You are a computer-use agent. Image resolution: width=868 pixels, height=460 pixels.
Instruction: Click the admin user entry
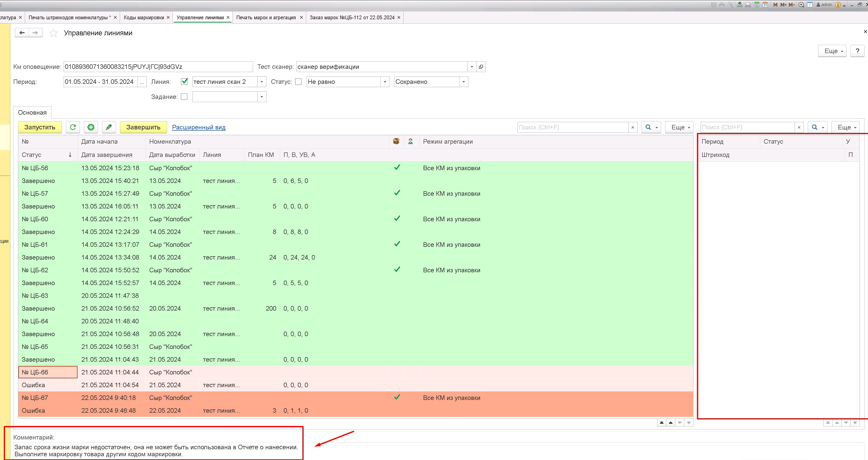click(x=824, y=5)
